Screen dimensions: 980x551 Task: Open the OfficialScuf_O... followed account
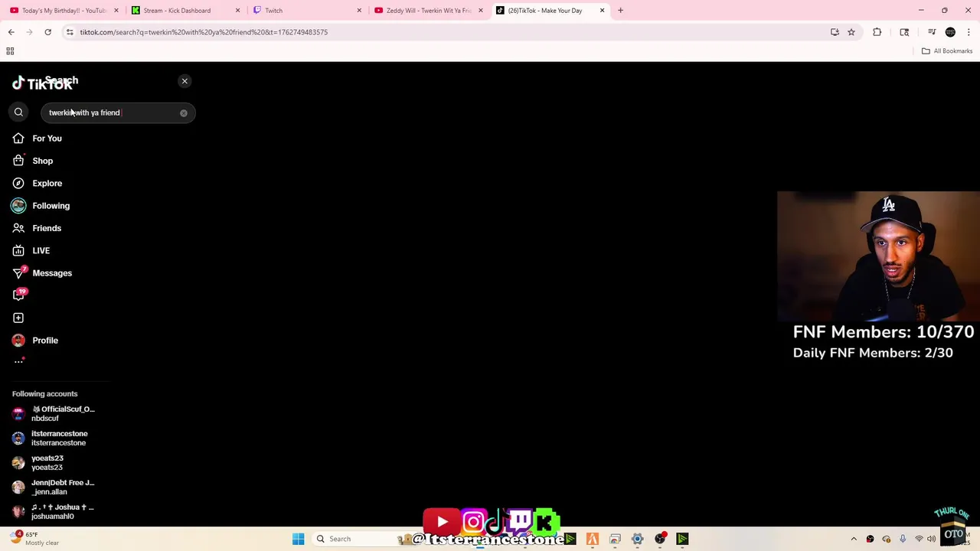(x=54, y=413)
